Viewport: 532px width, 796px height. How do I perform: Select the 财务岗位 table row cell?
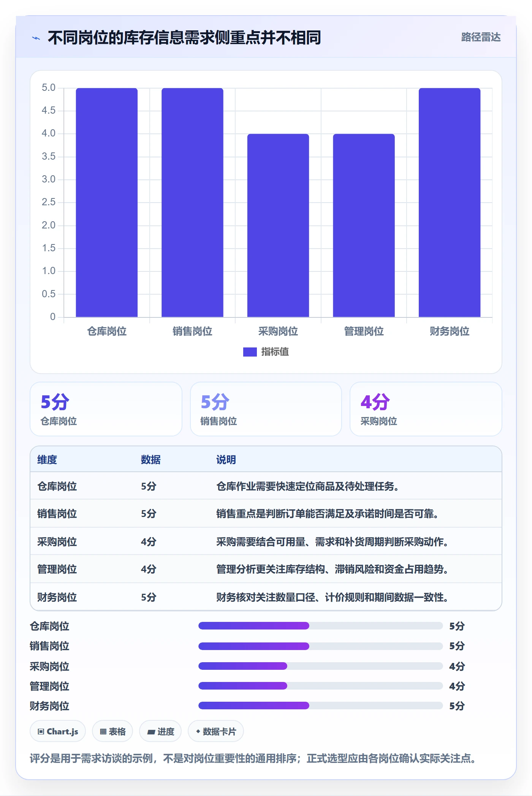tap(57, 598)
